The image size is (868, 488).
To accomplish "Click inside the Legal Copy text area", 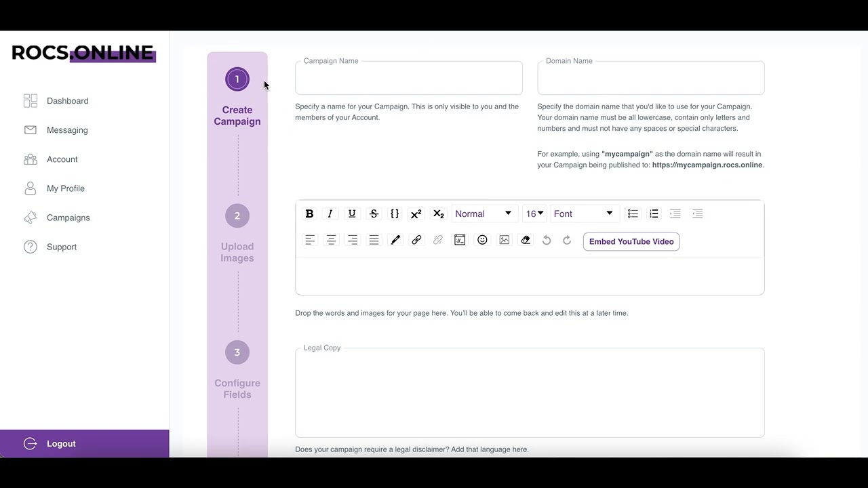I will pos(530,392).
